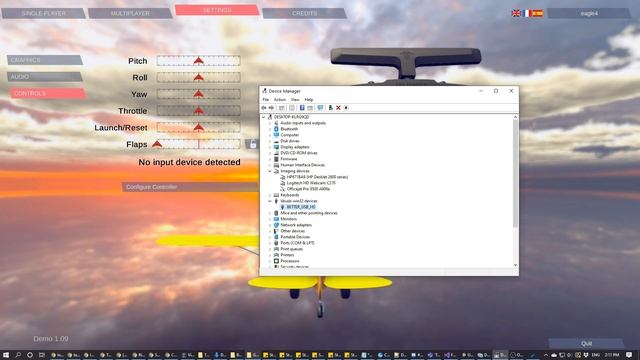
Task: Select the Controls settings section
Action: coord(48,93)
